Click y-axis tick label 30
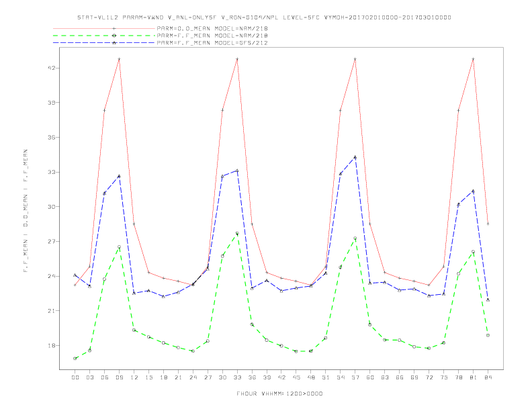This screenshot has height=411, width=532. tap(52, 207)
